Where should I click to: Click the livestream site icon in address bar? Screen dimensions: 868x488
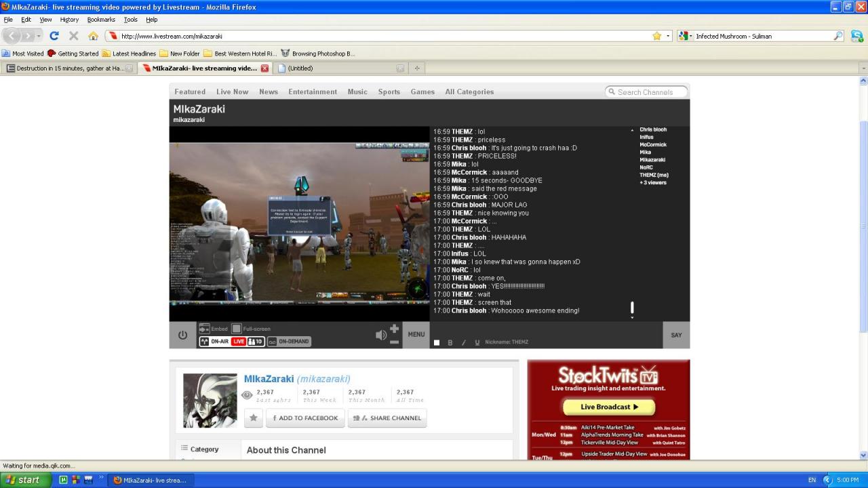pos(113,36)
